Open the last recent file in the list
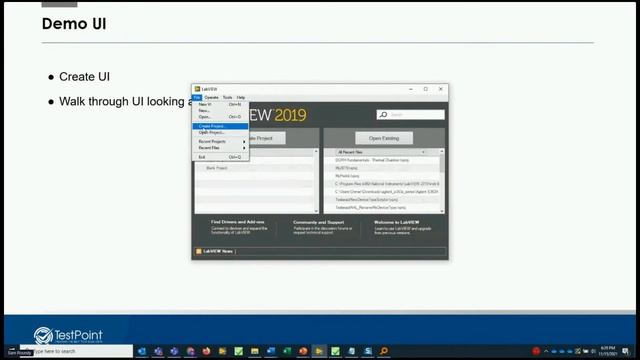Viewport: 640px width, 360px height. pos(382,208)
